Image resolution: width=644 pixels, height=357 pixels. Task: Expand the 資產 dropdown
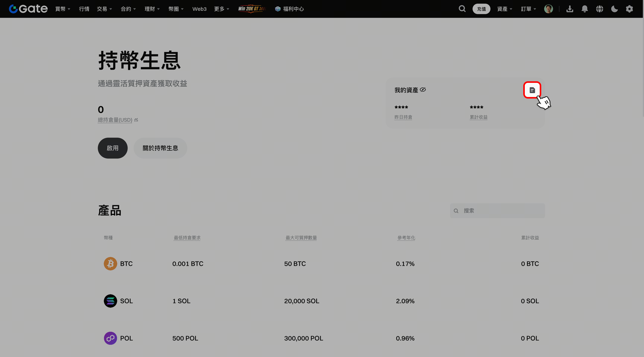tap(504, 9)
